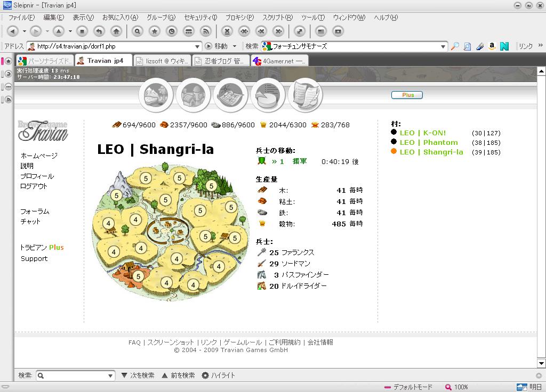Image resolution: width=546 pixels, height=392 pixels.
Task: Click the Forward navigation arrow button
Action: (36, 31)
